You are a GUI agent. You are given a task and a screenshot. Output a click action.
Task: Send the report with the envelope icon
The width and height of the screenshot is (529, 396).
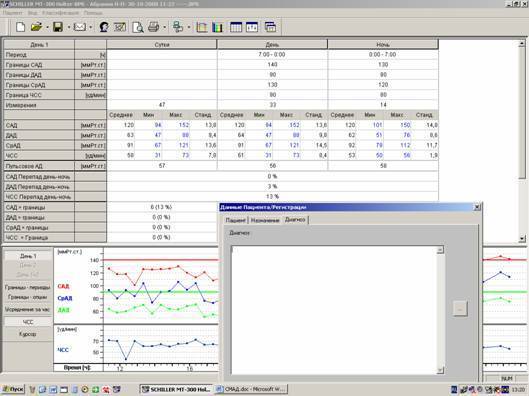(80, 27)
